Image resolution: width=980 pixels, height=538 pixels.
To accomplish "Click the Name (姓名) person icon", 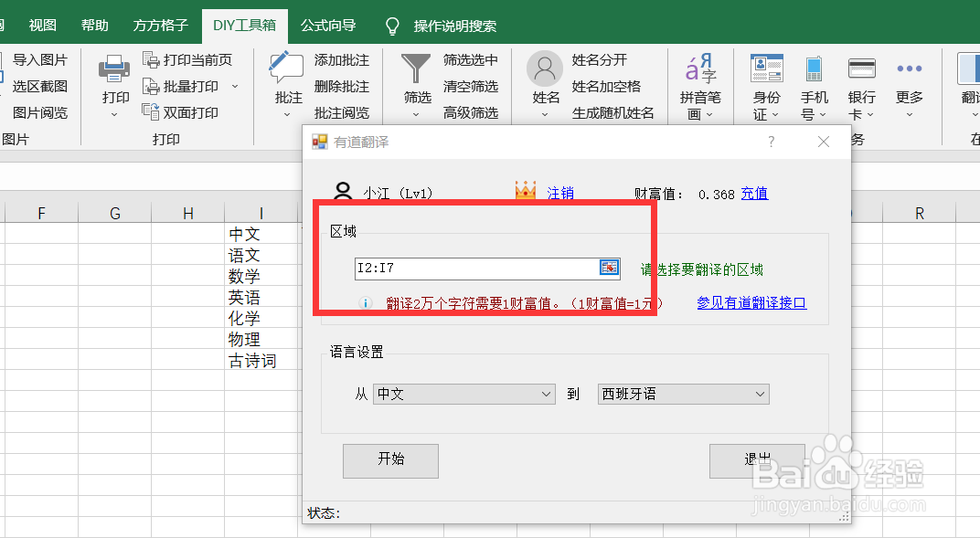I will 544,68.
